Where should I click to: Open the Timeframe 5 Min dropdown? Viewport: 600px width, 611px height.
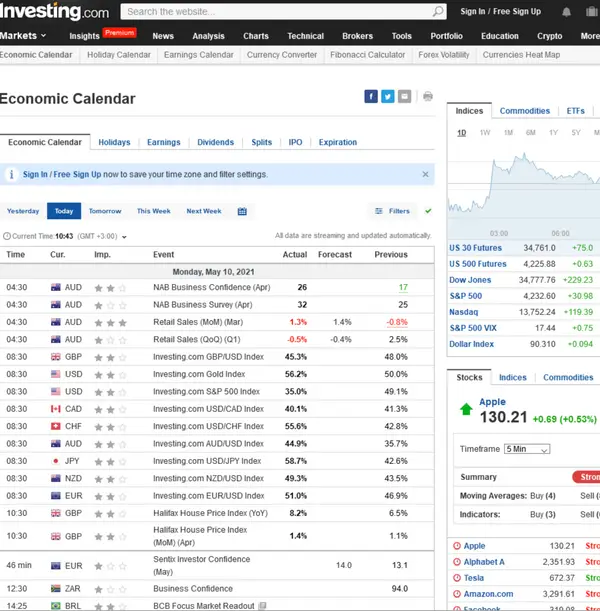pyautogui.click(x=527, y=449)
